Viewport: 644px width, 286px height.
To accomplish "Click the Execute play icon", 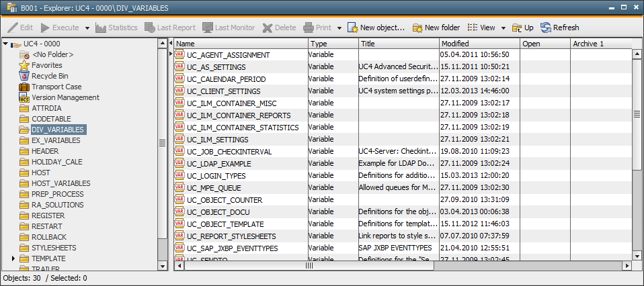I will (46, 28).
